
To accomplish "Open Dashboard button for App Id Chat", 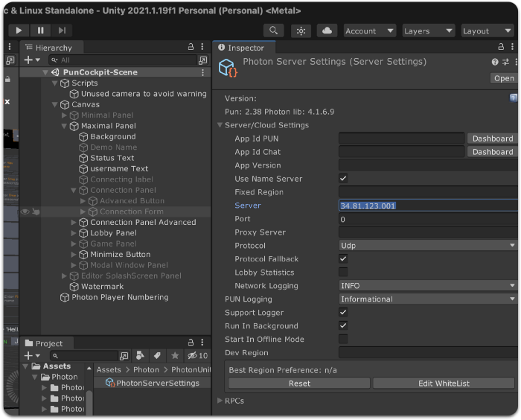I will [493, 152].
